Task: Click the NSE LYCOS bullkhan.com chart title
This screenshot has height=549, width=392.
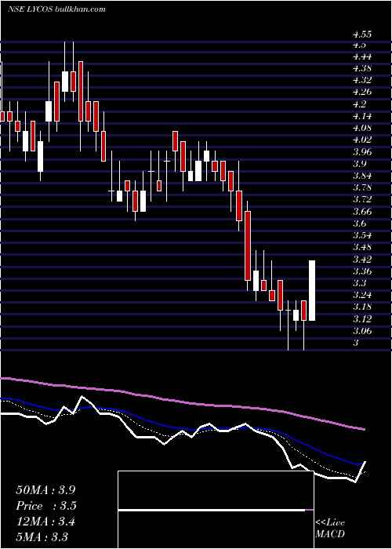Action: click(x=56, y=9)
